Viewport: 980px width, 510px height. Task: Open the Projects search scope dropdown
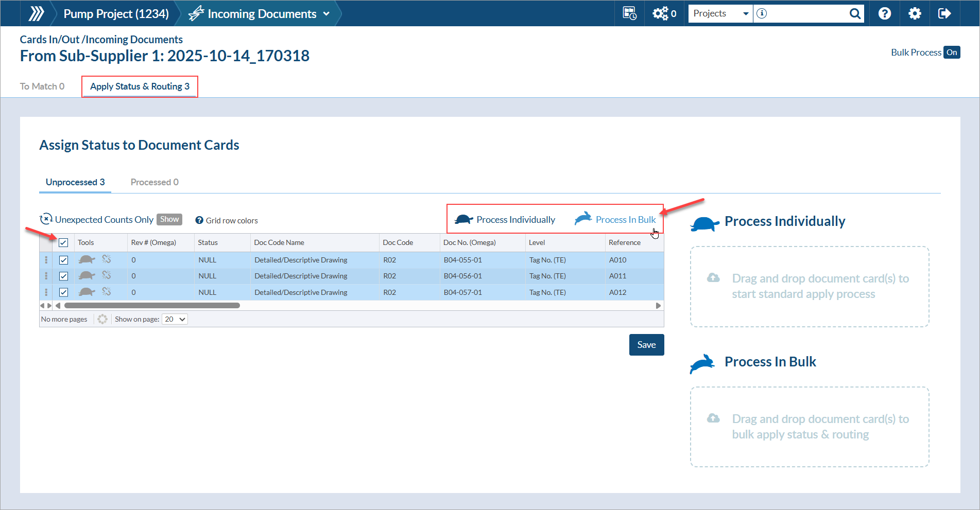720,13
